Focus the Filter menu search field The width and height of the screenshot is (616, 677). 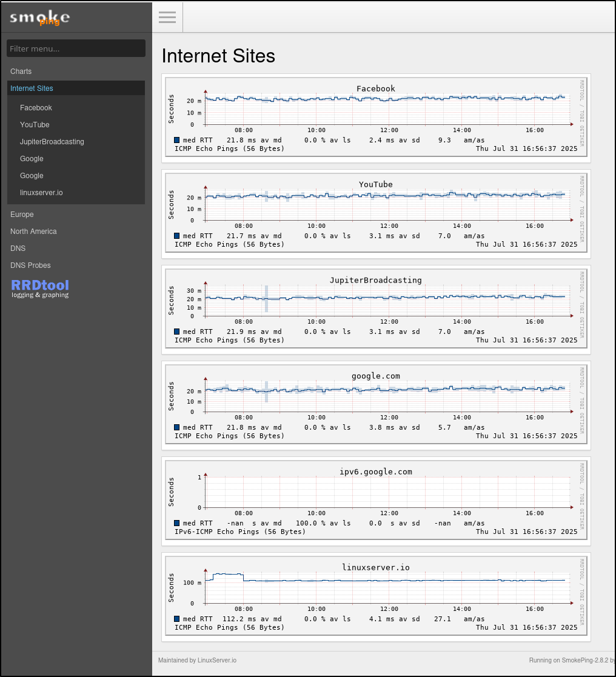(x=76, y=48)
